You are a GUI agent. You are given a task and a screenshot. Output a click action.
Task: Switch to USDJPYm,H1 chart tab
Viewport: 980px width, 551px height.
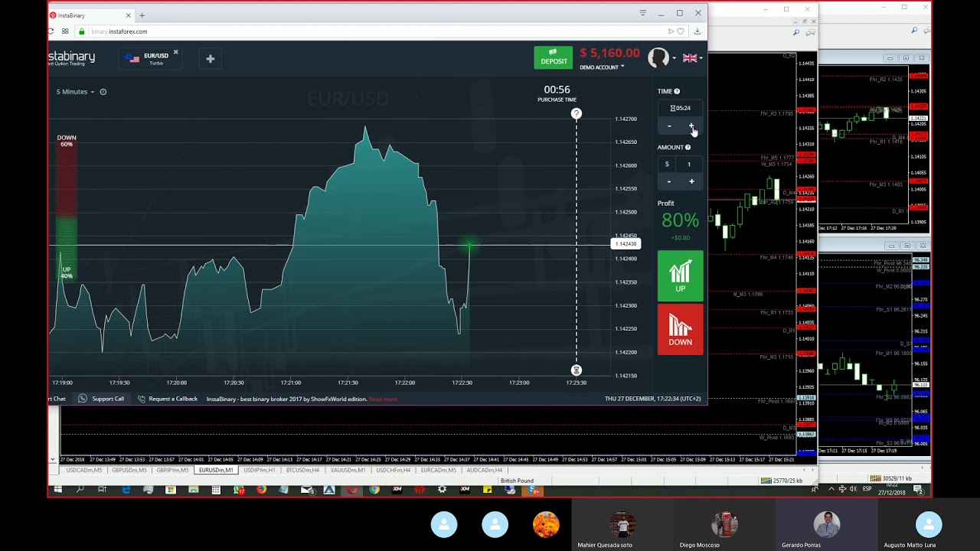pyautogui.click(x=260, y=470)
